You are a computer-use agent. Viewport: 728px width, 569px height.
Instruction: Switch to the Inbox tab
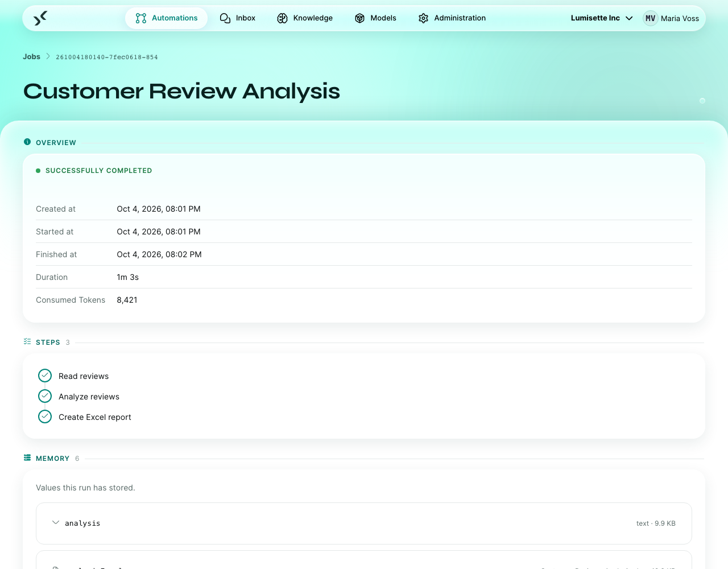coord(238,18)
